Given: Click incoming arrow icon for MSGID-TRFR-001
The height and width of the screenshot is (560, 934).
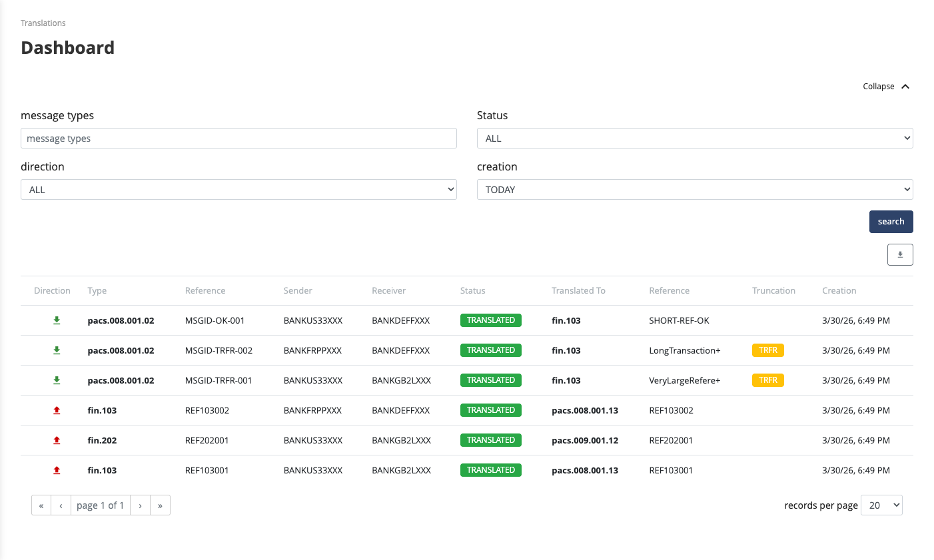Looking at the screenshot, I should [57, 380].
